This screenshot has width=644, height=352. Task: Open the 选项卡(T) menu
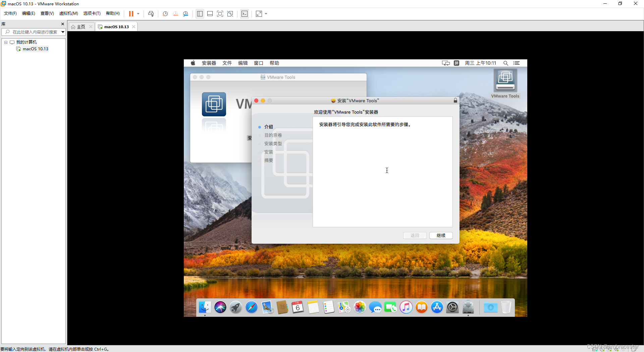(x=92, y=13)
